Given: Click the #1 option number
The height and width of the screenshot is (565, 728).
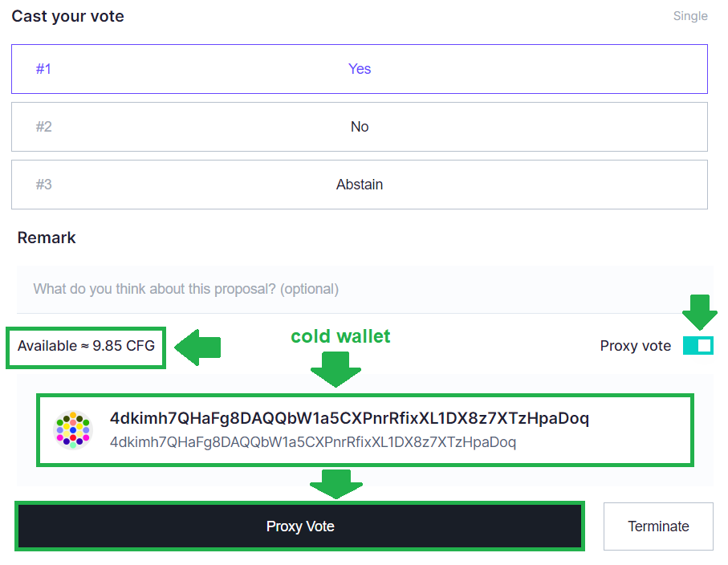Looking at the screenshot, I should coord(43,69).
